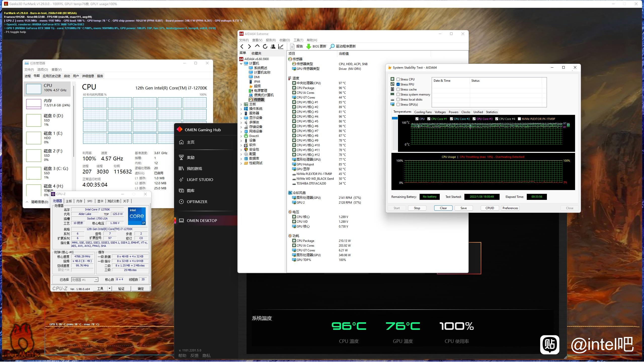Click AIDA64 refresh icon
Viewport: 644px width, 362px height.
tap(265, 46)
